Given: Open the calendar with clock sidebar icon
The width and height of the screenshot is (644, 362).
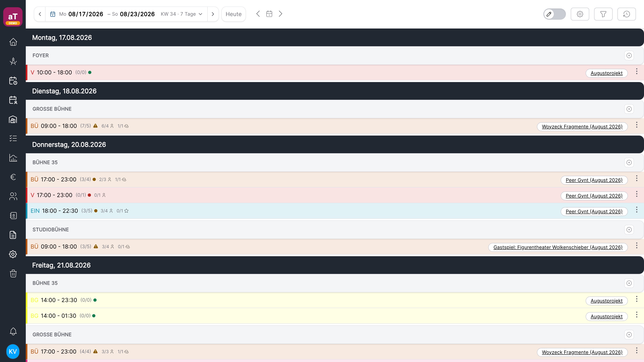Looking at the screenshot, I should coord(13,81).
